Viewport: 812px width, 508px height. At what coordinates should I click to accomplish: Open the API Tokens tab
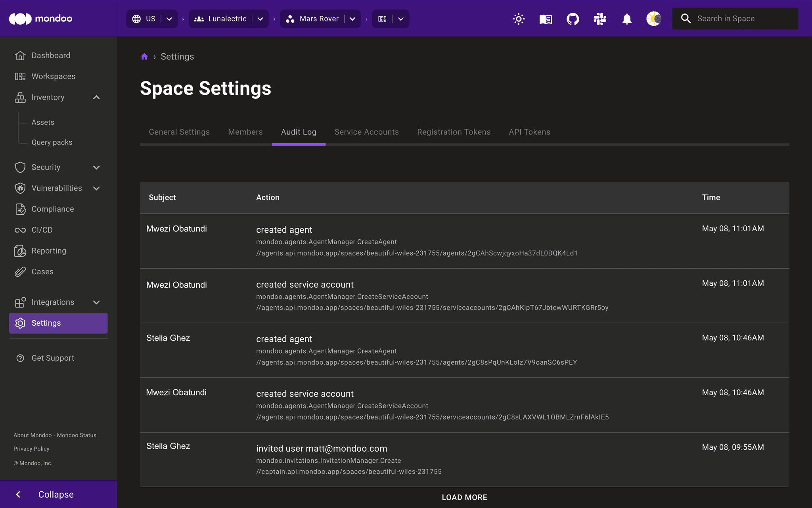coord(529,132)
